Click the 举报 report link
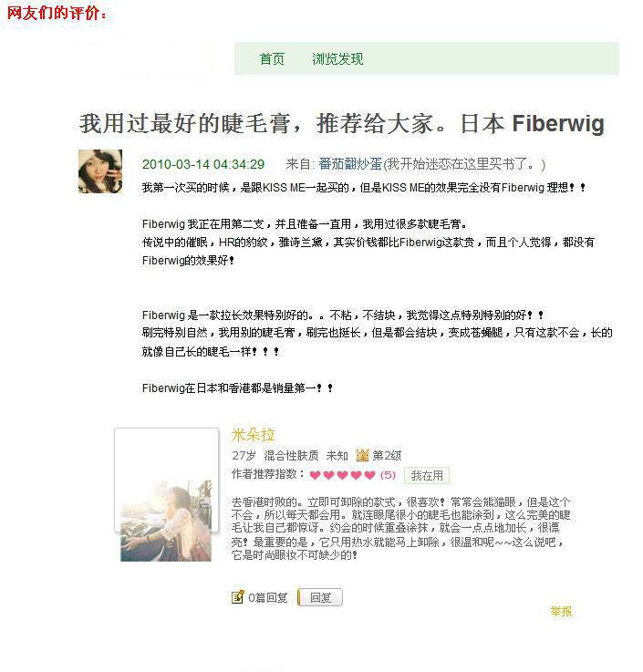 (561, 611)
